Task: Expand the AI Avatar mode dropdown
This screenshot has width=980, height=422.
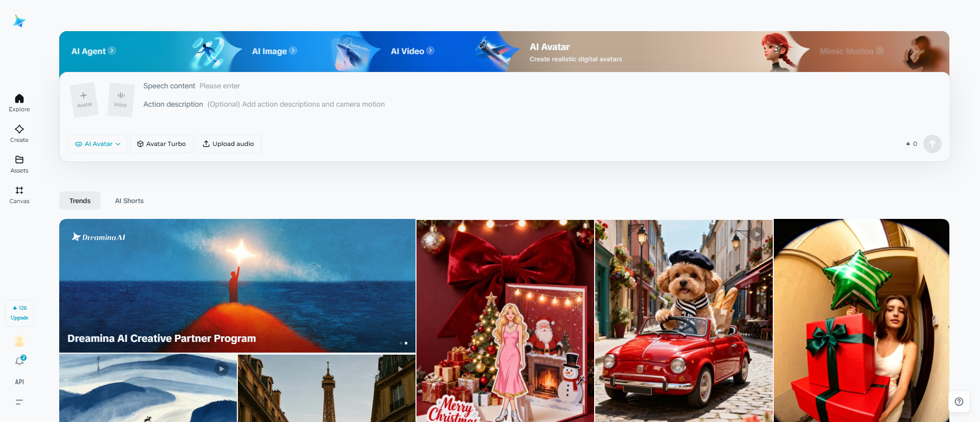Action: 97,144
